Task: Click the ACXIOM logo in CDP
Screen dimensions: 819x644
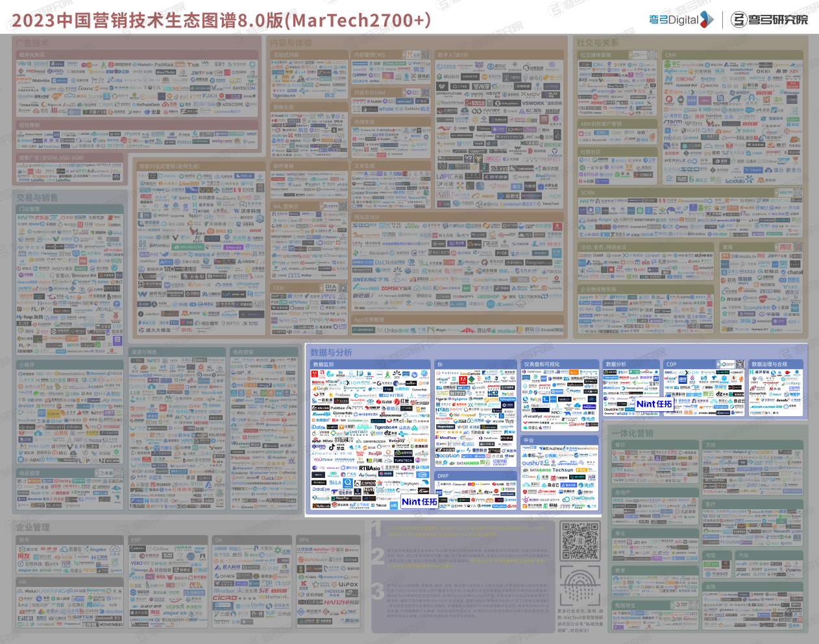Action: tap(689, 373)
